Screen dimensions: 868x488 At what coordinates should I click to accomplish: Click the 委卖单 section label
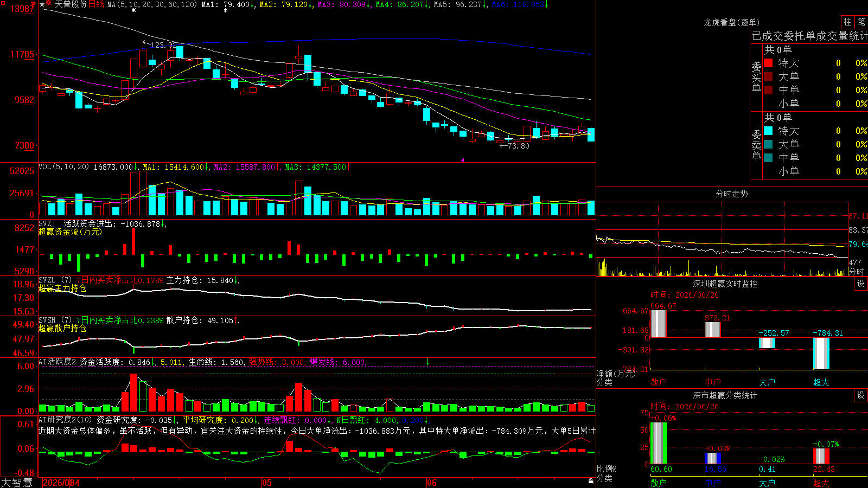[x=756, y=145]
